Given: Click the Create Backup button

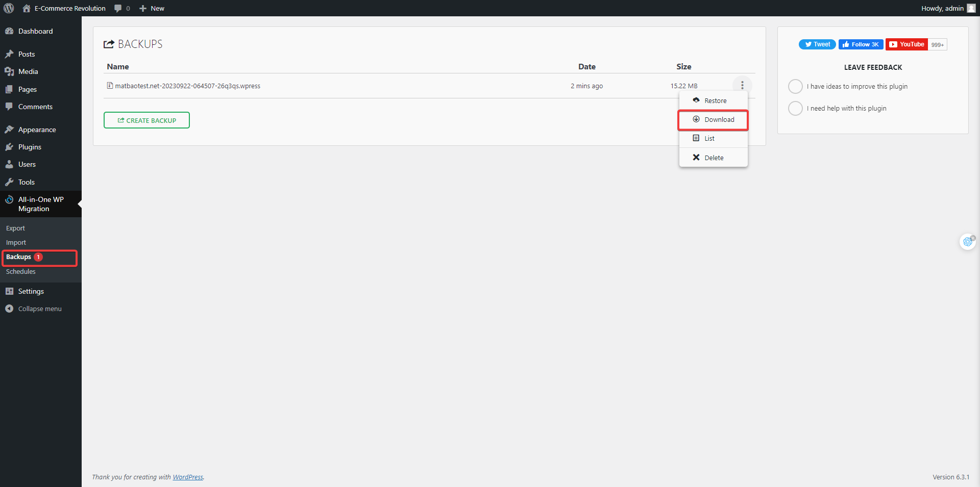Looking at the screenshot, I should (x=146, y=120).
